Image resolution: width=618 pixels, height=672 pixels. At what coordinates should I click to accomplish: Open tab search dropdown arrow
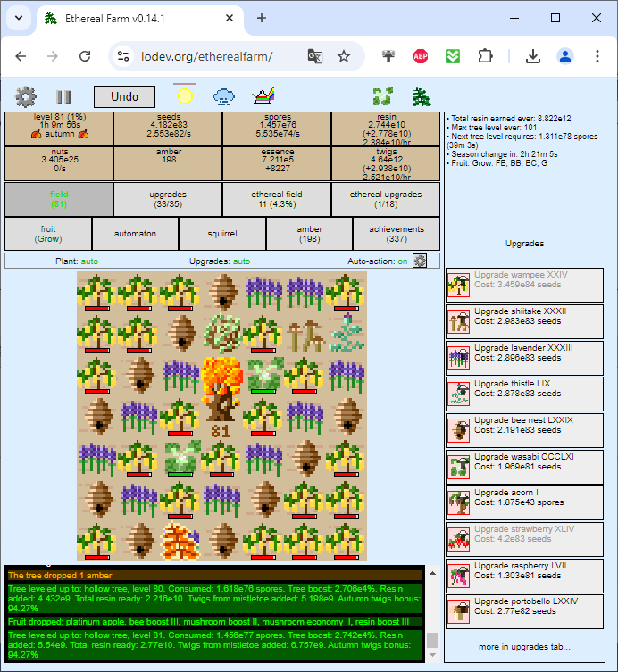[19, 18]
